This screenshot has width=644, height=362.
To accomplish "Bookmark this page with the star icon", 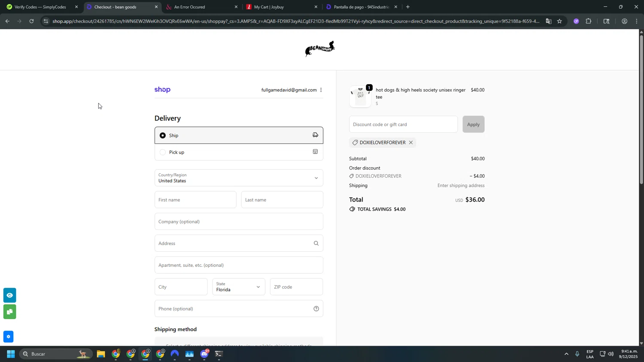I will click(559, 21).
